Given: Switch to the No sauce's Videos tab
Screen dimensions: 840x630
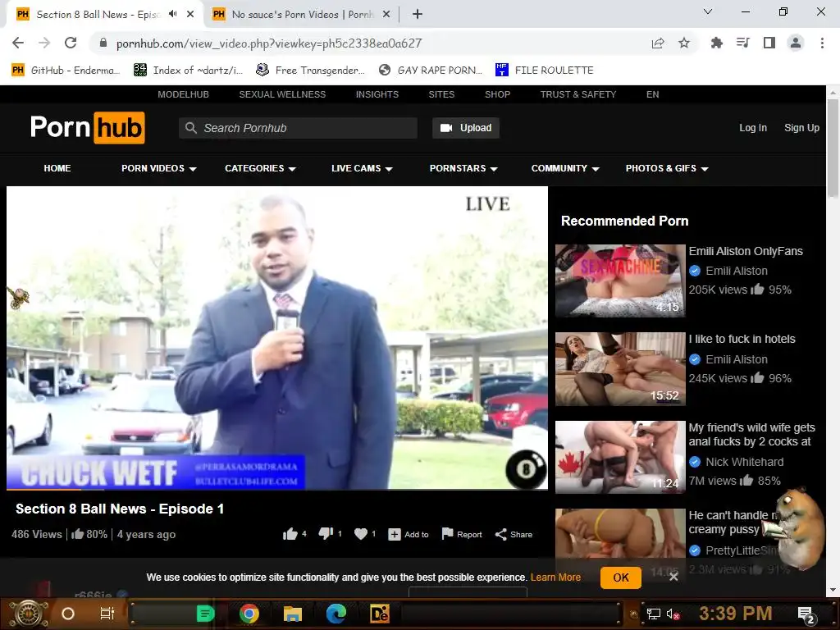Looking at the screenshot, I should click(x=300, y=15).
